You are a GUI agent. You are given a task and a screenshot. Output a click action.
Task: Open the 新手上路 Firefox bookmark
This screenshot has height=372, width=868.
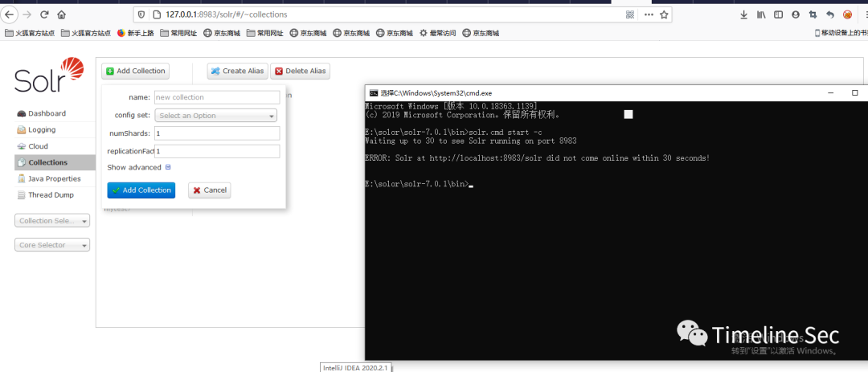(136, 33)
